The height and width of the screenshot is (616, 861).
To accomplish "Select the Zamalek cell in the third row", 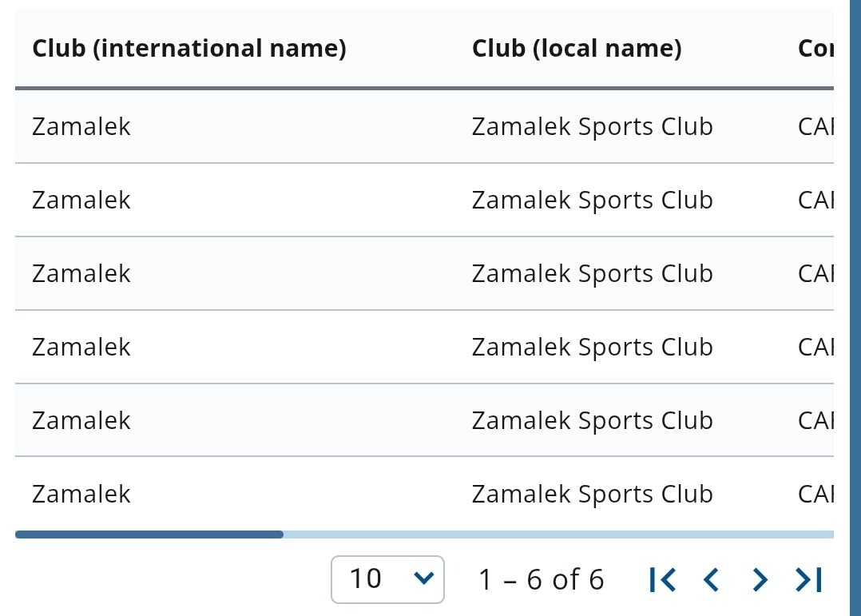I will click(81, 273).
